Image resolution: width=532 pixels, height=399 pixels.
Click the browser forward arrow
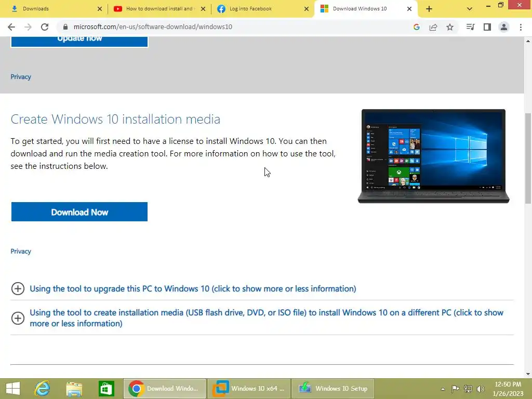point(28,27)
